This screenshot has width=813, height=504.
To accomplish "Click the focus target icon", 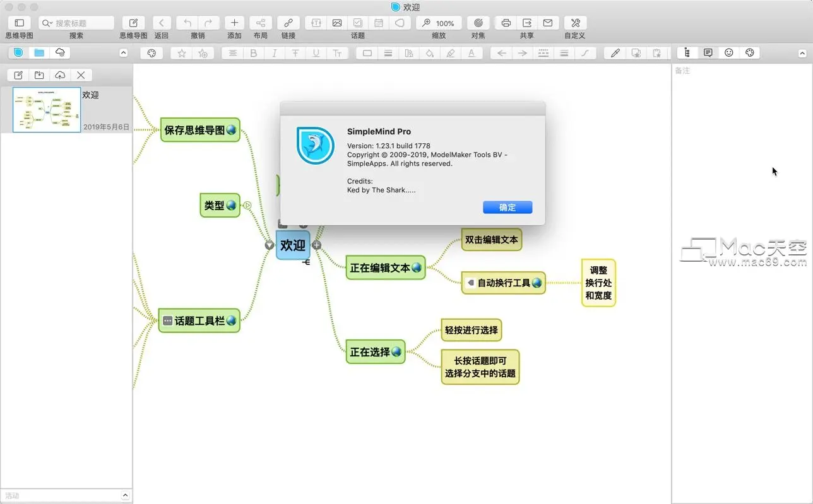I will [x=478, y=23].
